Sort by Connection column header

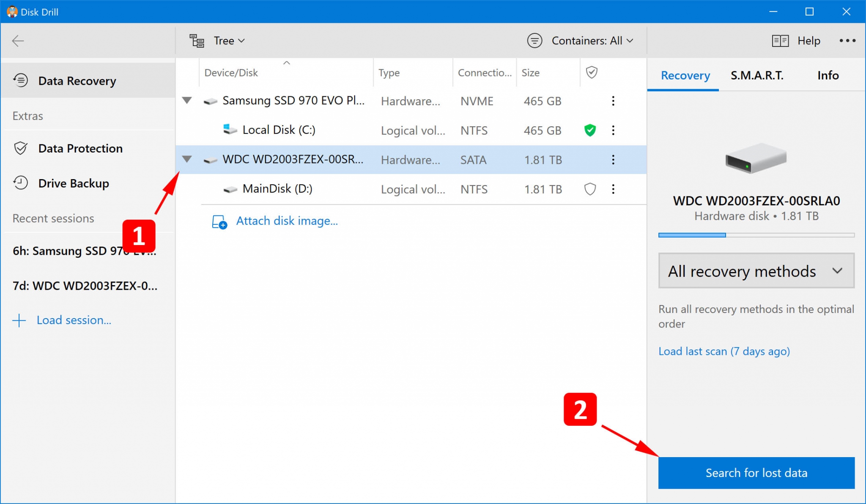click(485, 73)
